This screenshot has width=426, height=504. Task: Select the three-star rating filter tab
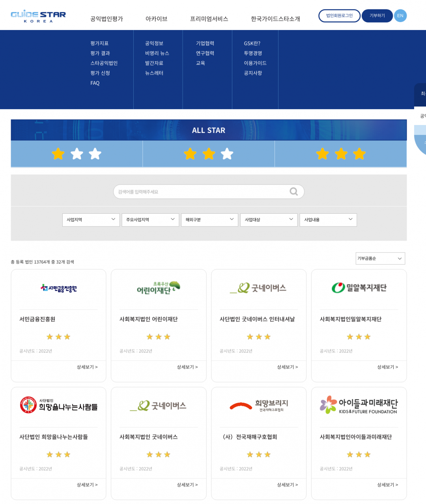click(x=341, y=154)
